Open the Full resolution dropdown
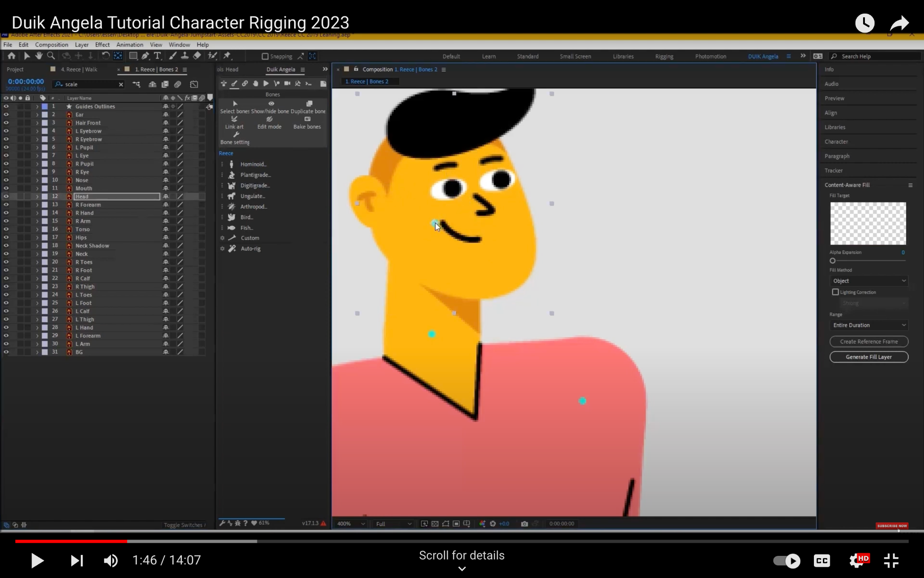 click(x=393, y=524)
